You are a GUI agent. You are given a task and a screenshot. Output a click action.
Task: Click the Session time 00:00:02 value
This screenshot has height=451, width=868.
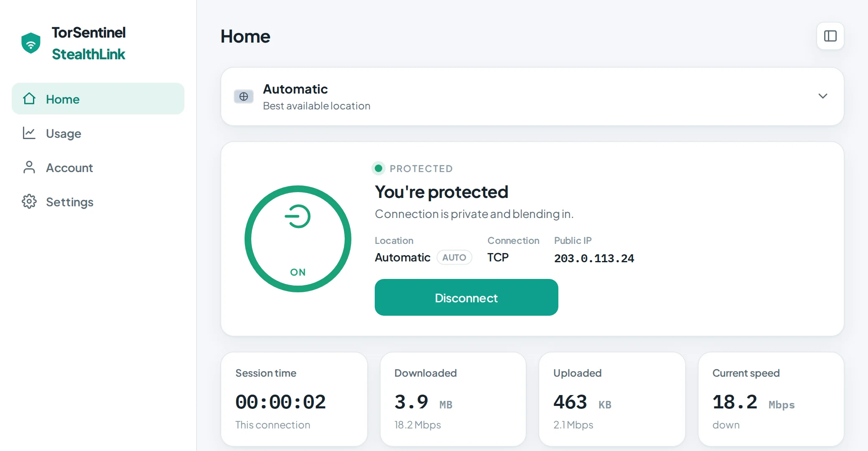pos(280,402)
